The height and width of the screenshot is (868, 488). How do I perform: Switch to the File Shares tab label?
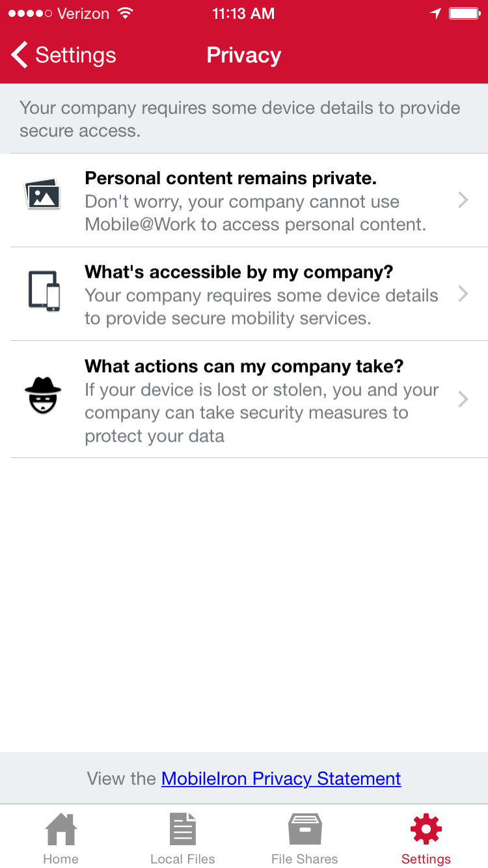pyautogui.click(x=305, y=859)
